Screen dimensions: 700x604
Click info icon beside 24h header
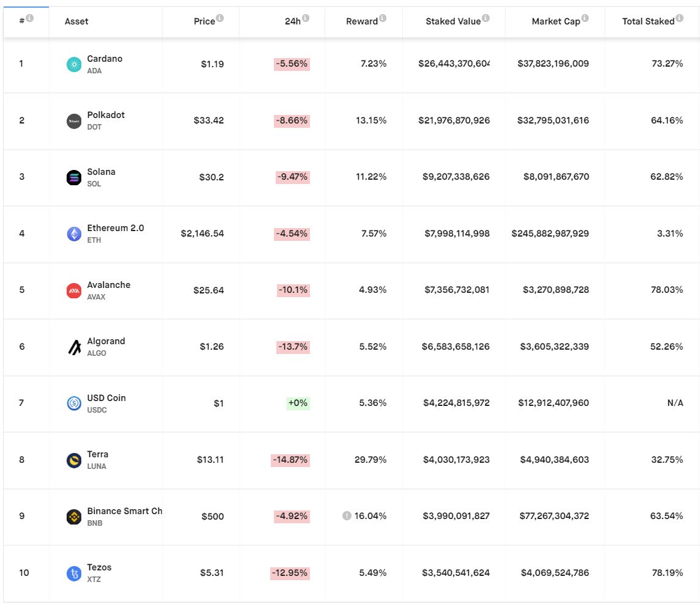tap(305, 18)
